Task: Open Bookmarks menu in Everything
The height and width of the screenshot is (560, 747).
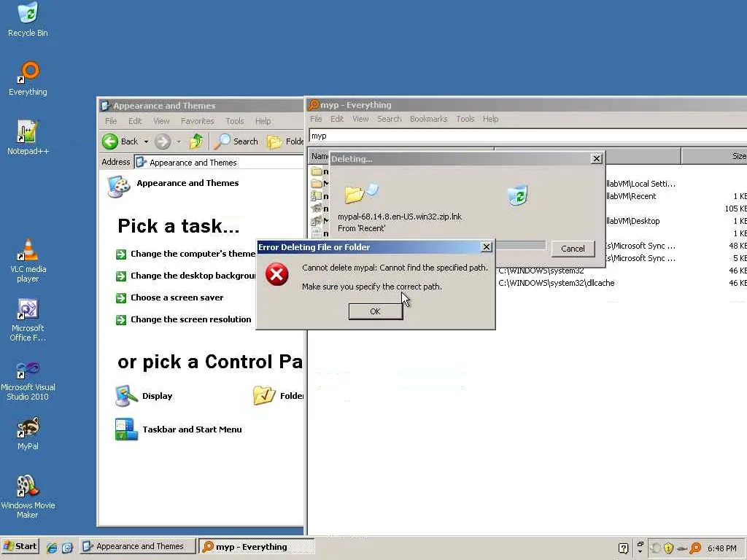Action: 428,119
